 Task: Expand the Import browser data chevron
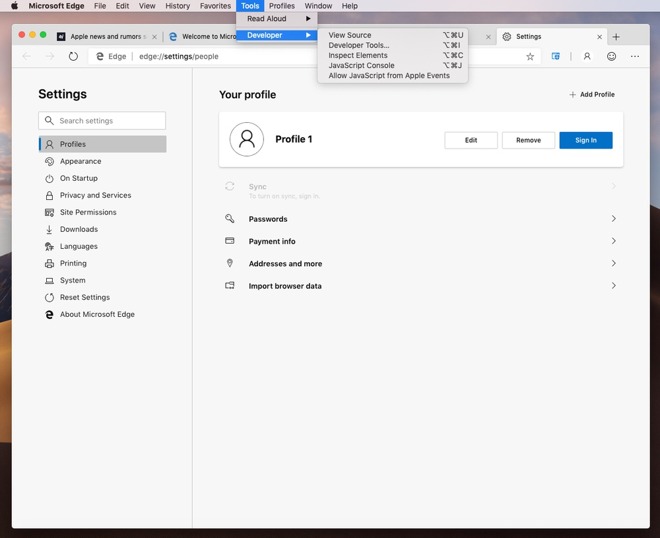[614, 285]
